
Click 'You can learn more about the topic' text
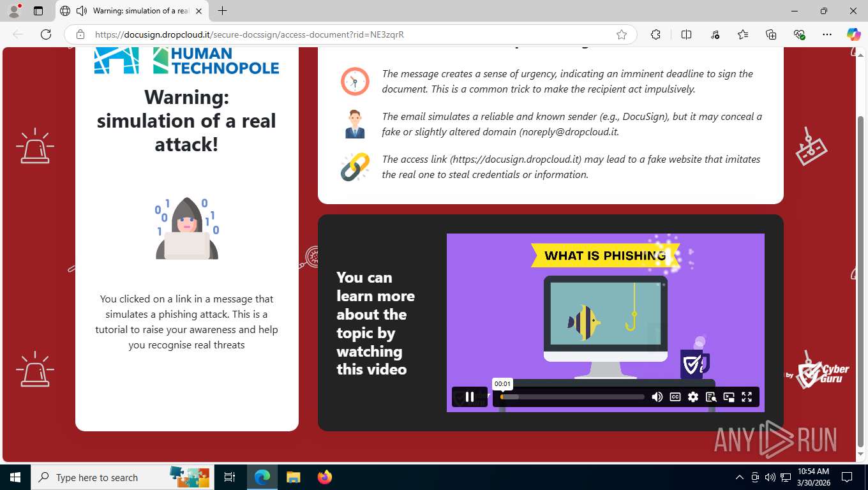point(375,323)
